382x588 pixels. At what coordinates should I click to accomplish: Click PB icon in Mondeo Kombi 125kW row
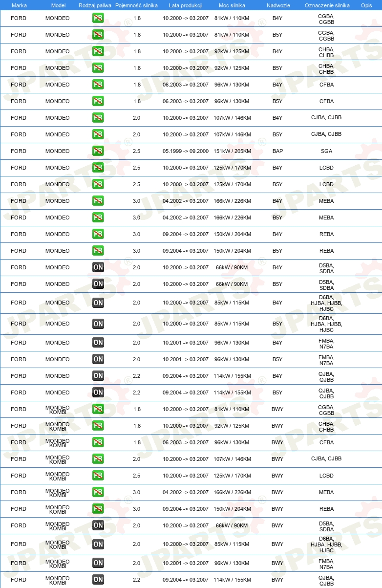pyautogui.click(x=98, y=476)
